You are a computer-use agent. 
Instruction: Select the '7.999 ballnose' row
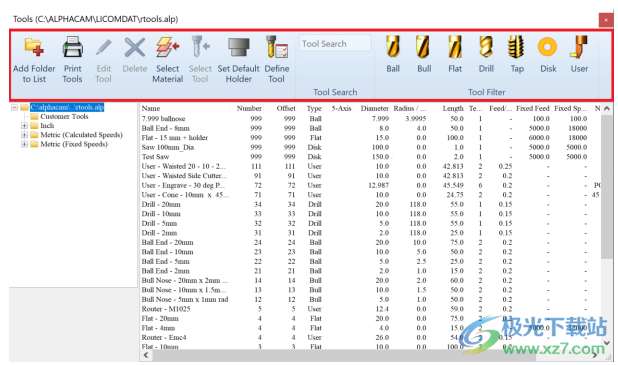tap(370, 119)
